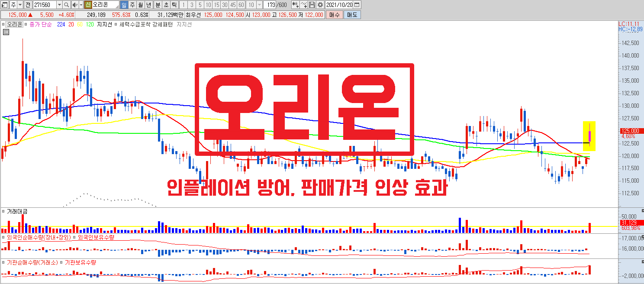The height and width of the screenshot is (284, 644).
Task: Choose interval 30 button
Action: [225, 5]
